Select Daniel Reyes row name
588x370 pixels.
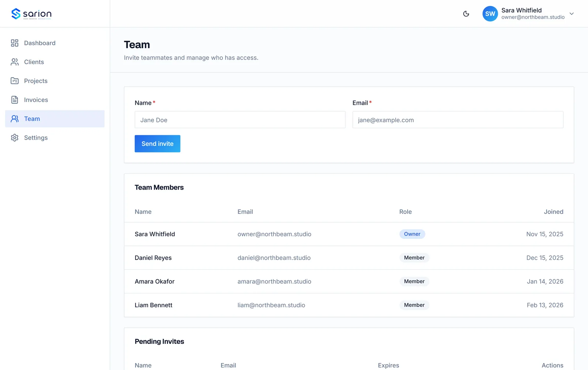tap(153, 258)
